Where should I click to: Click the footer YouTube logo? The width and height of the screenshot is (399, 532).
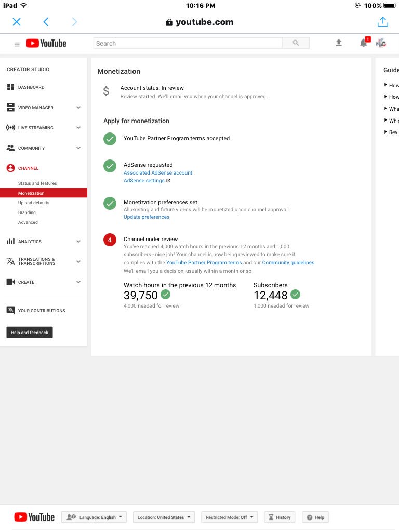(34, 517)
